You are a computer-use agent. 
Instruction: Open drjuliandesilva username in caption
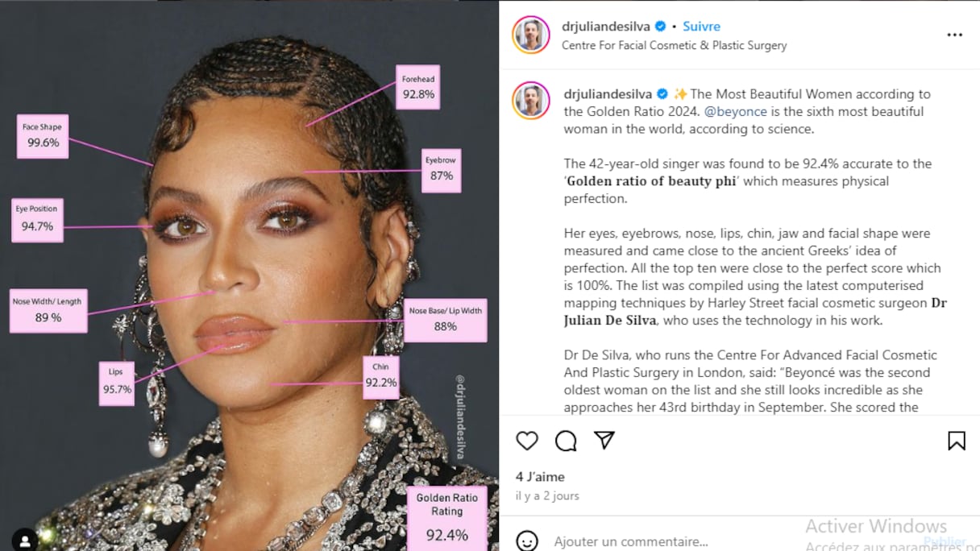pyautogui.click(x=608, y=94)
